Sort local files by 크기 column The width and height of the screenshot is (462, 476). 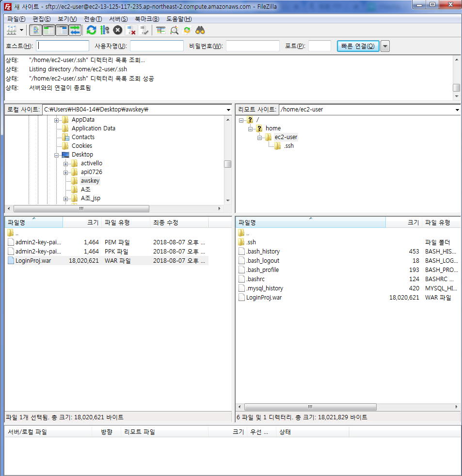(82, 222)
